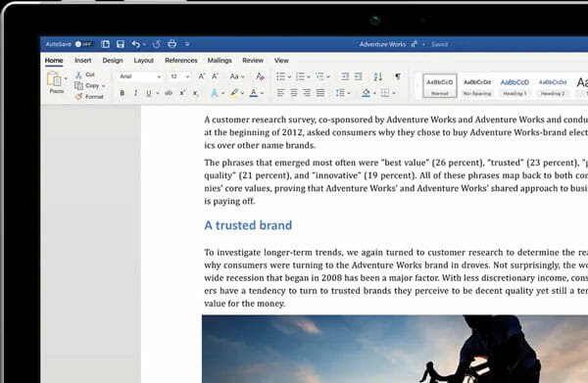Viewport: 588px width, 383px height.
Task: Open the undo history dropdown arrow
Action: (x=144, y=45)
